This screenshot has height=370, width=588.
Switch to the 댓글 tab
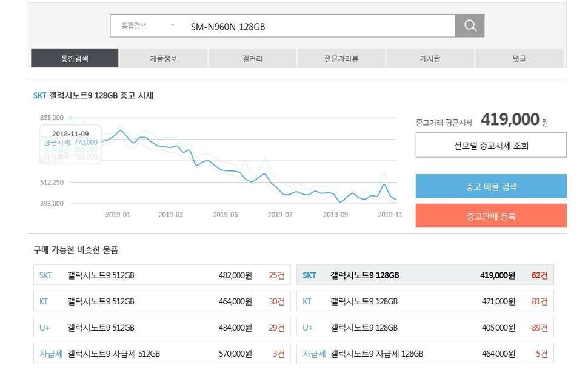click(x=519, y=58)
